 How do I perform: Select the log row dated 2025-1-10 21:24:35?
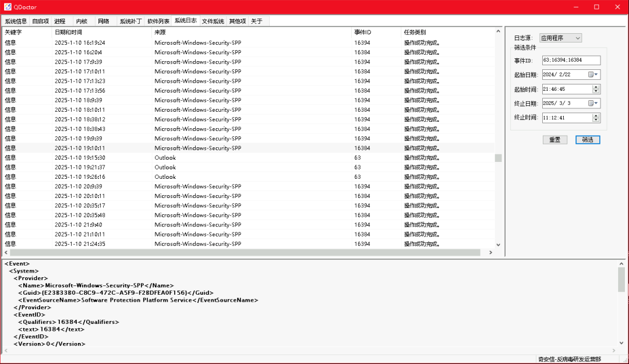tap(248, 244)
